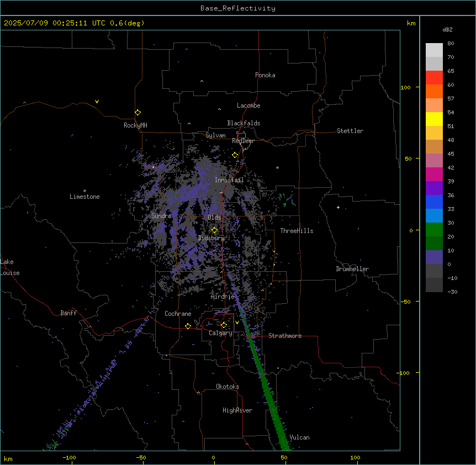Viewport: 476px width, 465px height.
Task: Click the Okotoks town label
Action: pos(228,387)
